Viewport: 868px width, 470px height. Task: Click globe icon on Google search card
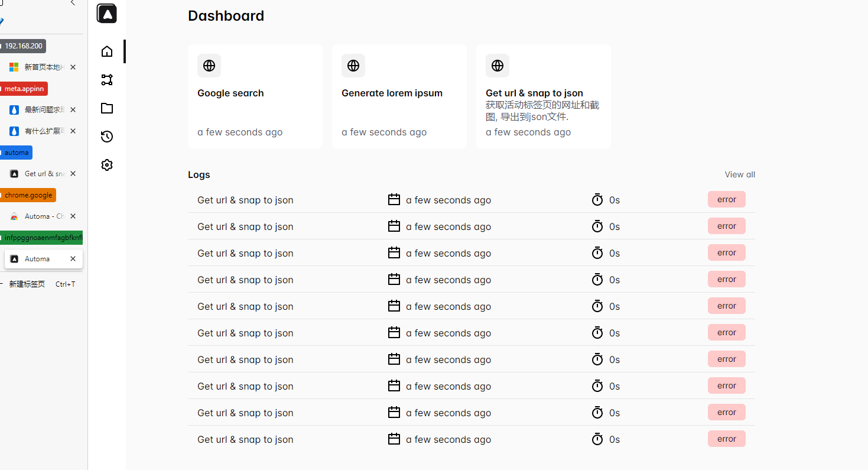pos(209,66)
